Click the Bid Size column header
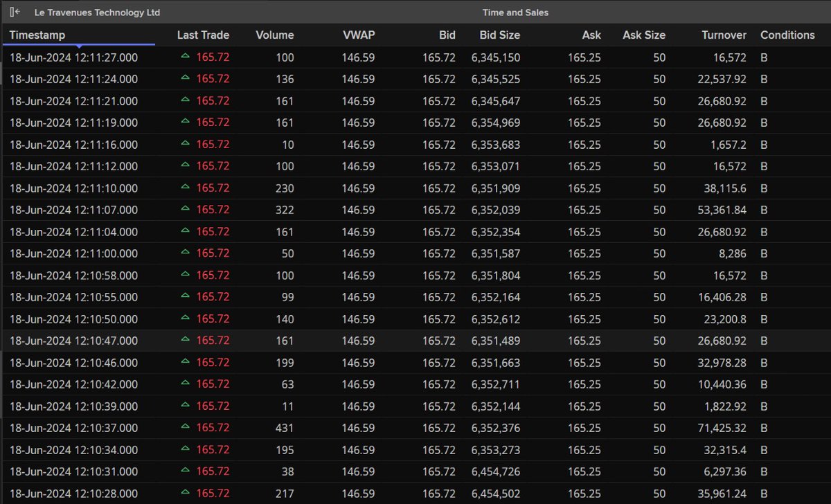Screen dimensions: 831x504 coord(500,35)
